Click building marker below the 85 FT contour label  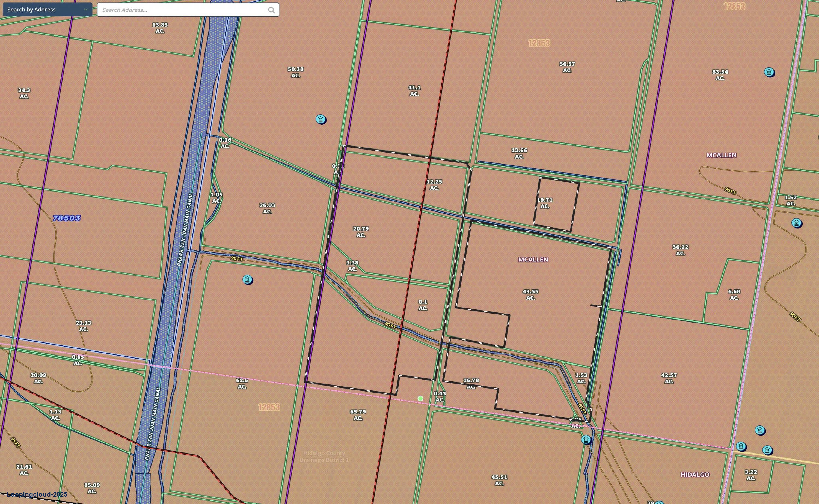pos(586,440)
